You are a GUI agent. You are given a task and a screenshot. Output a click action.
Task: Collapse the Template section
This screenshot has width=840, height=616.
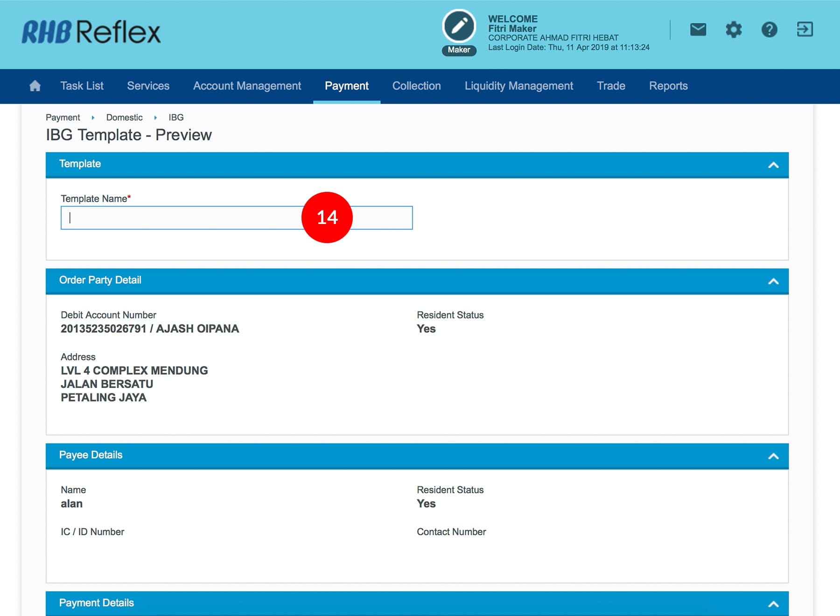pos(773,165)
